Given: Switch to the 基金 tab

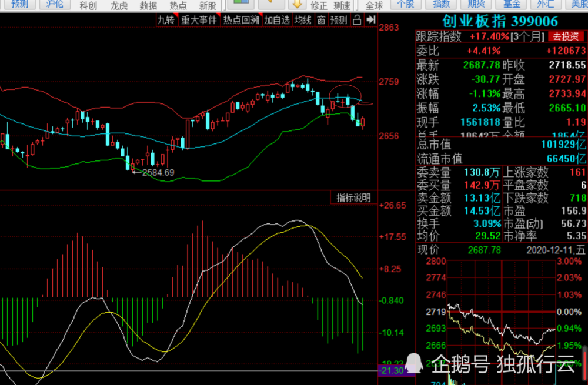Looking at the screenshot, I should coord(512,5).
